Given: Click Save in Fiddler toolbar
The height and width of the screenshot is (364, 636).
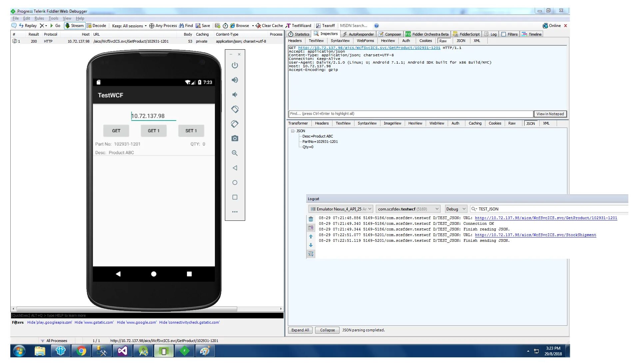Looking at the screenshot, I should (203, 26).
